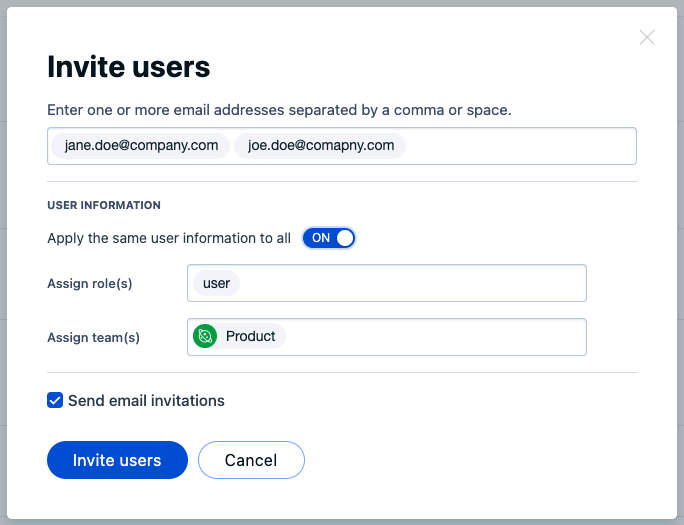Select the joe.doe@comapny.com email chip

pos(320,146)
